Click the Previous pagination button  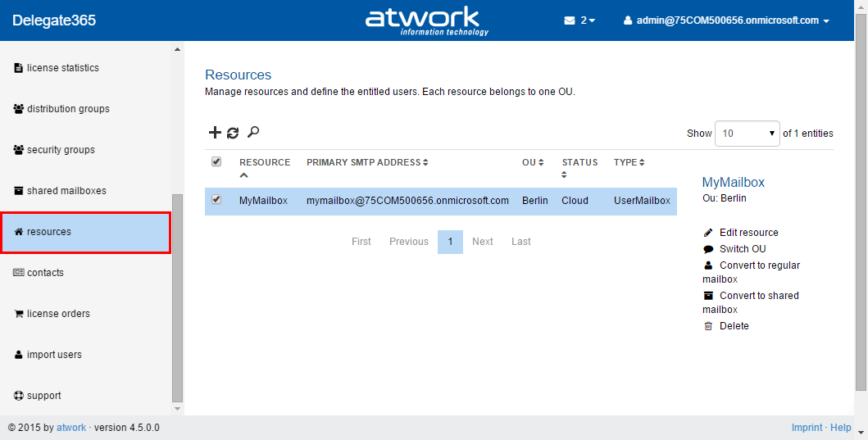(x=408, y=242)
